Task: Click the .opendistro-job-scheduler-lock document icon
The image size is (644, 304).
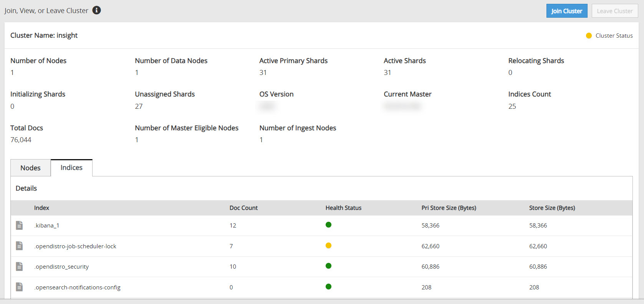Action: point(19,246)
